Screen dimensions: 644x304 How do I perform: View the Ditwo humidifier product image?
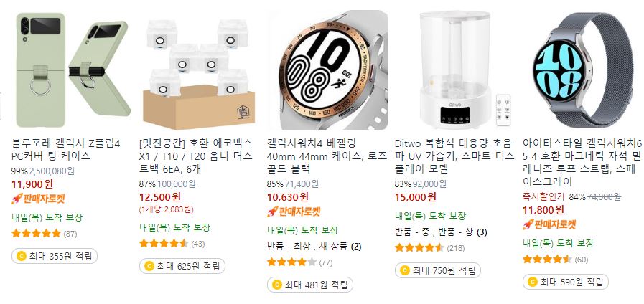pyautogui.click(x=454, y=70)
